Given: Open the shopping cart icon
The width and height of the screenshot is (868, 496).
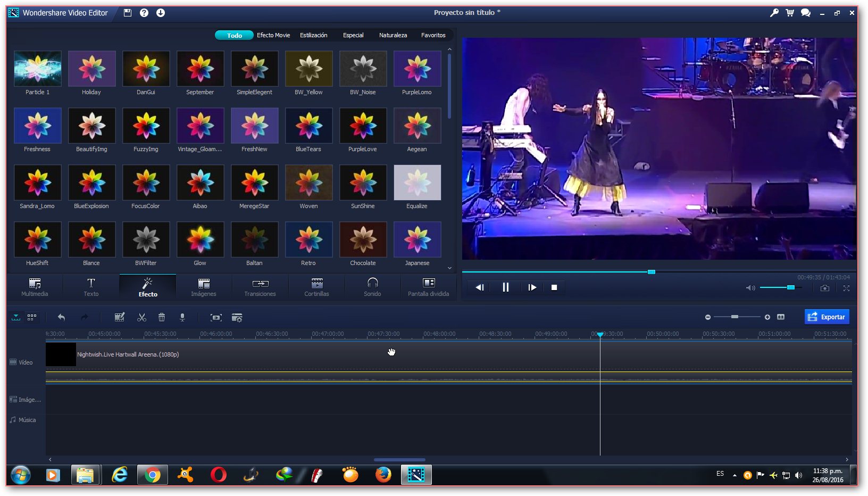Looking at the screenshot, I should point(790,13).
